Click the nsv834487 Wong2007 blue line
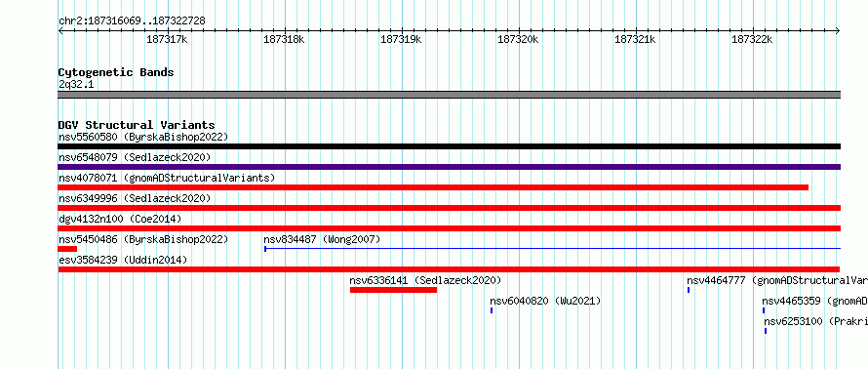 [x=552, y=249]
